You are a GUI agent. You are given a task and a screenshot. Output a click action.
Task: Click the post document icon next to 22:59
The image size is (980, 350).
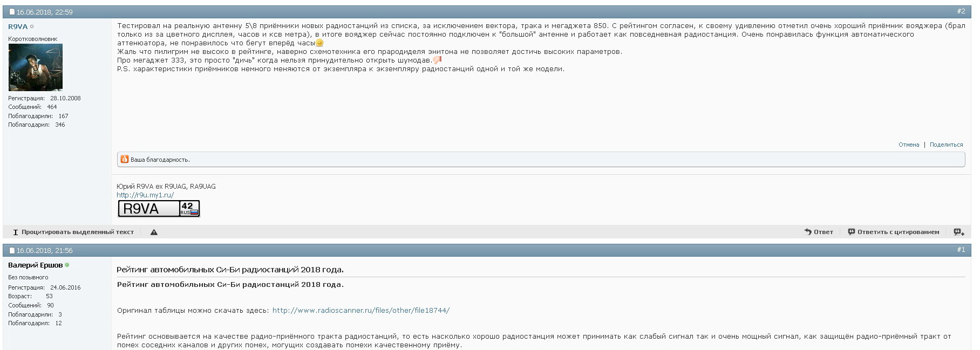click(12, 12)
